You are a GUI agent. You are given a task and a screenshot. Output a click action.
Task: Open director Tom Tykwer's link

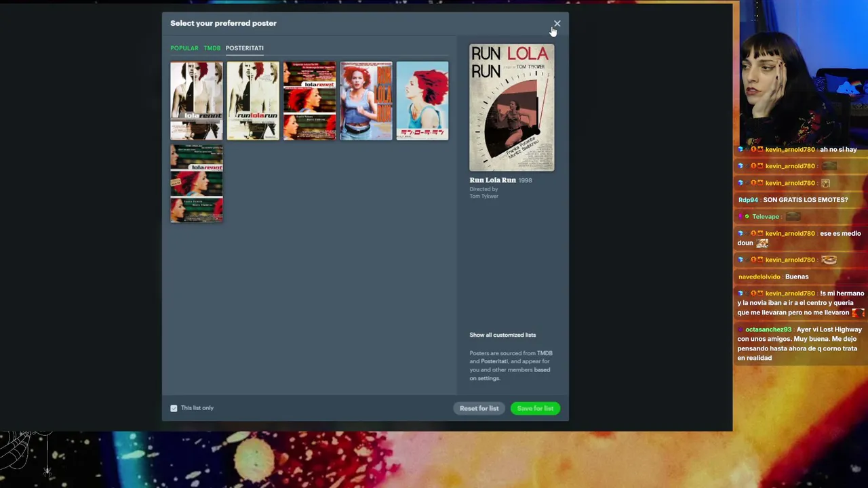click(x=484, y=197)
